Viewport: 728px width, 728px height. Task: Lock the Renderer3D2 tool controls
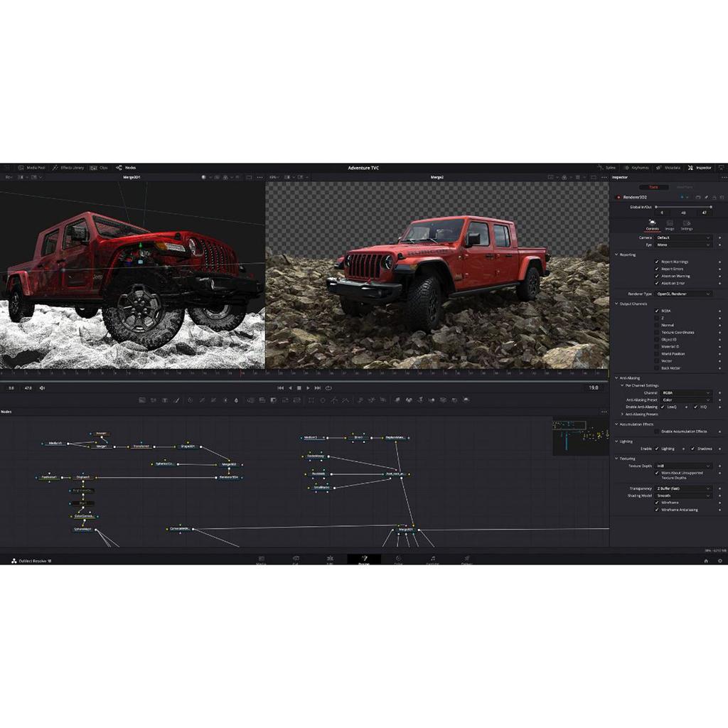[x=714, y=198]
